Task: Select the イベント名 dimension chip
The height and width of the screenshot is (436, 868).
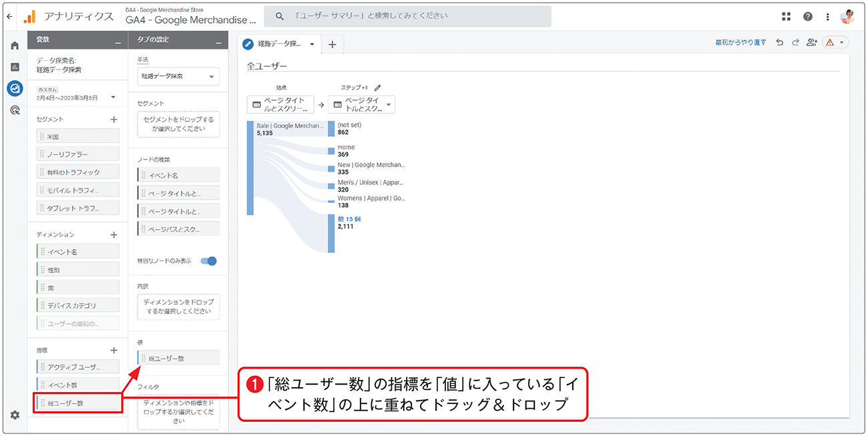Action: coord(77,252)
